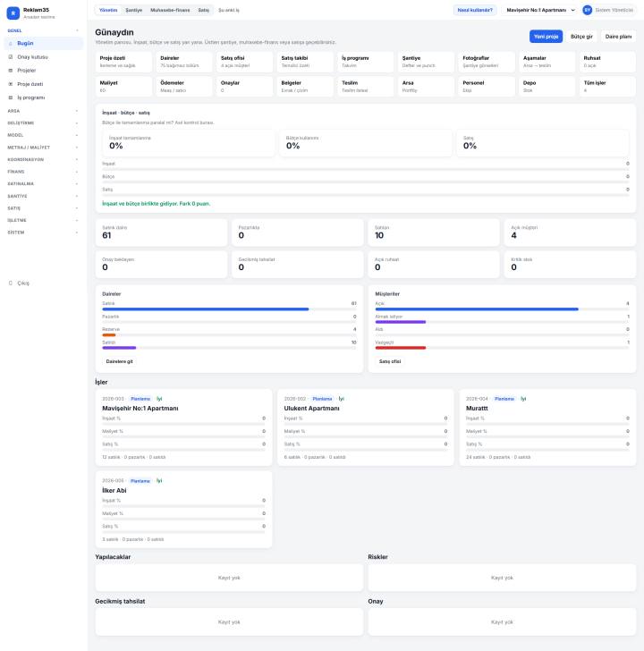This screenshot has width=644, height=651.
Task: Open the Murattt job card
Action: coord(547,427)
